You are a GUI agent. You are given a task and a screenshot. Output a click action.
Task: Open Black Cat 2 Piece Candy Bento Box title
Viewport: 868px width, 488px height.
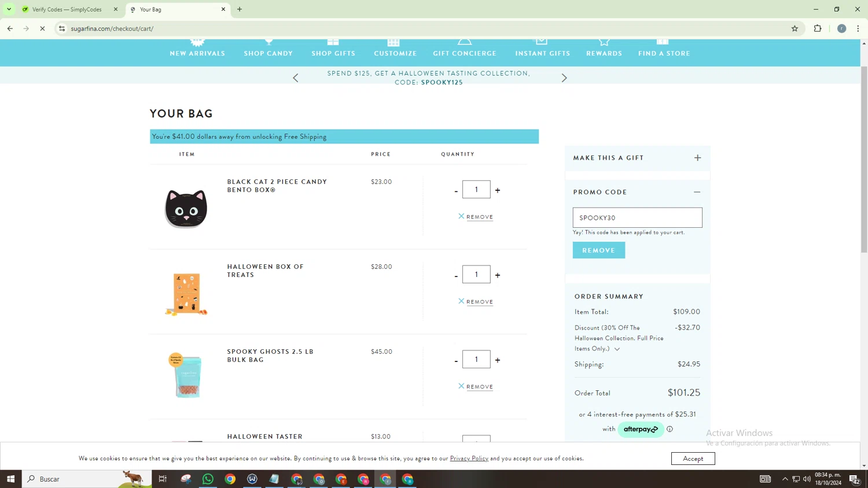click(x=277, y=186)
